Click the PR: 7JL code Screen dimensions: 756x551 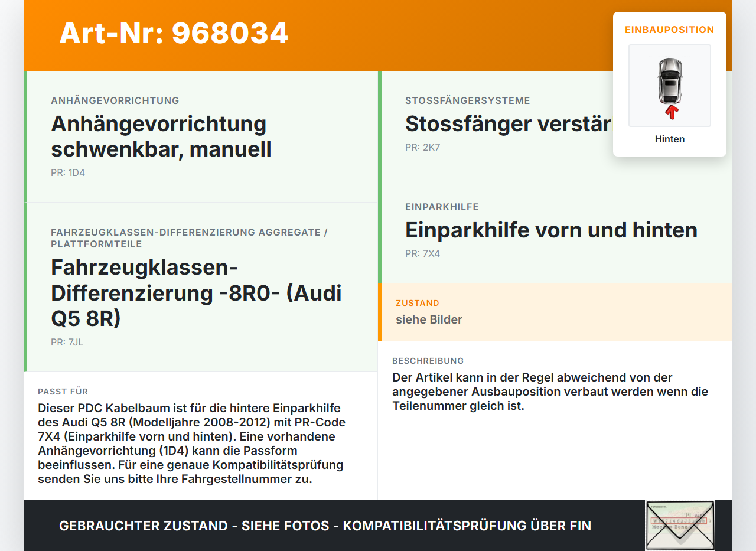pos(67,342)
